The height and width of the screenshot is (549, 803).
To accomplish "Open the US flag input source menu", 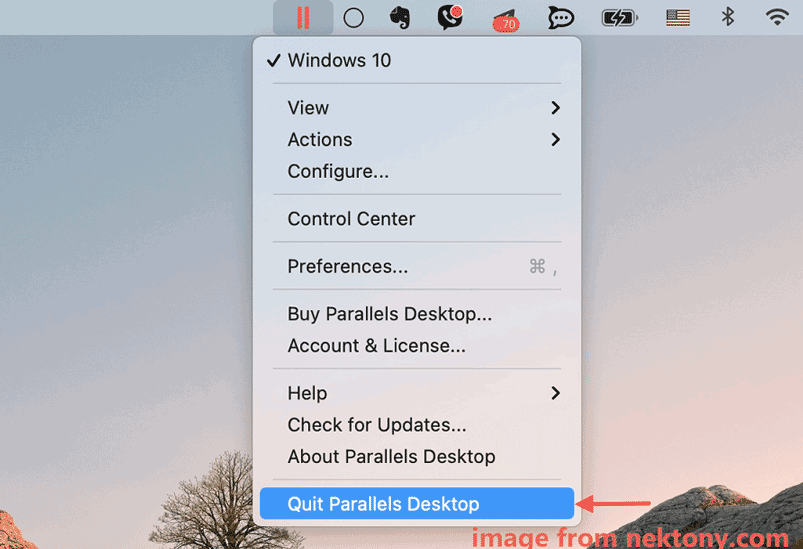I will 678,18.
